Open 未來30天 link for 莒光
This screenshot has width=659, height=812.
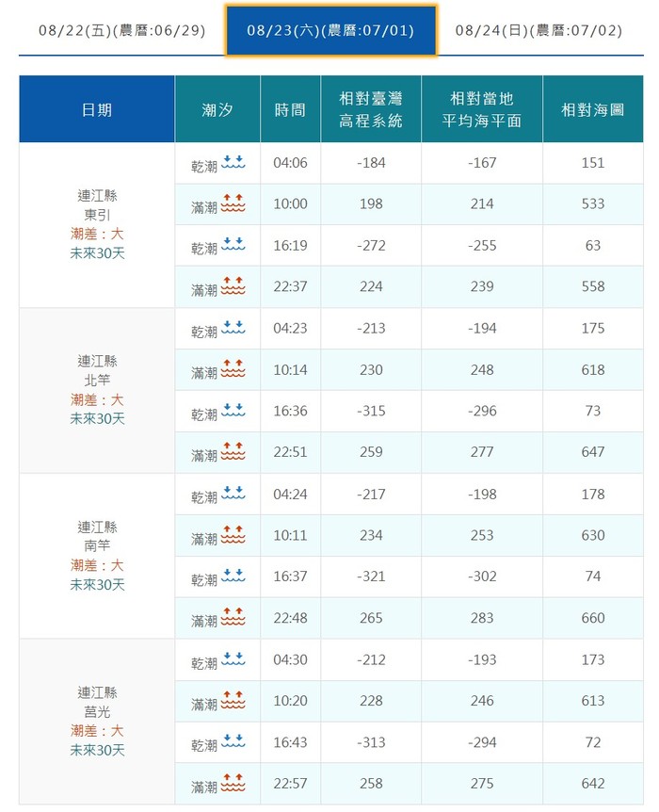click(97, 750)
